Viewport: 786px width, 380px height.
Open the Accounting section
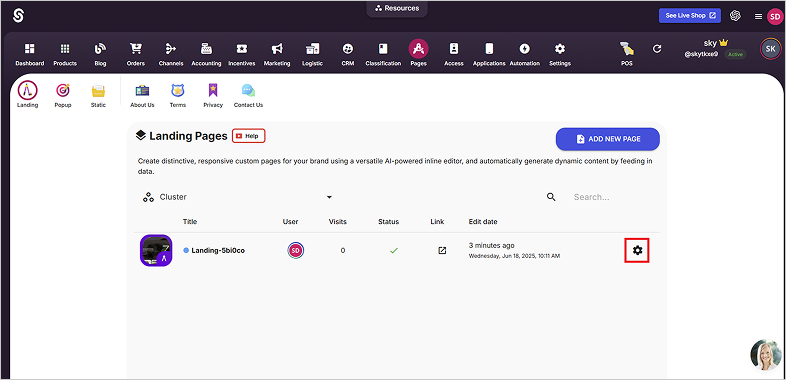pyautogui.click(x=206, y=54)
